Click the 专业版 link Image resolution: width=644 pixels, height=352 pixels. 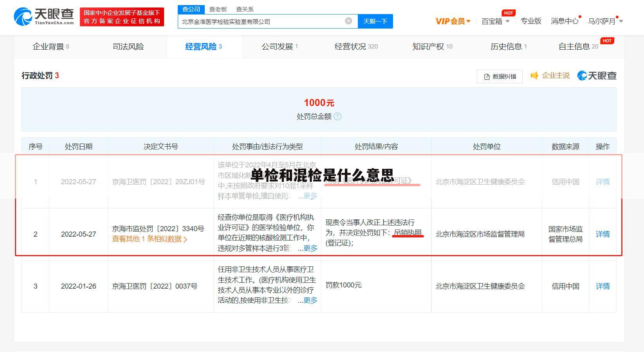(531, 21)
